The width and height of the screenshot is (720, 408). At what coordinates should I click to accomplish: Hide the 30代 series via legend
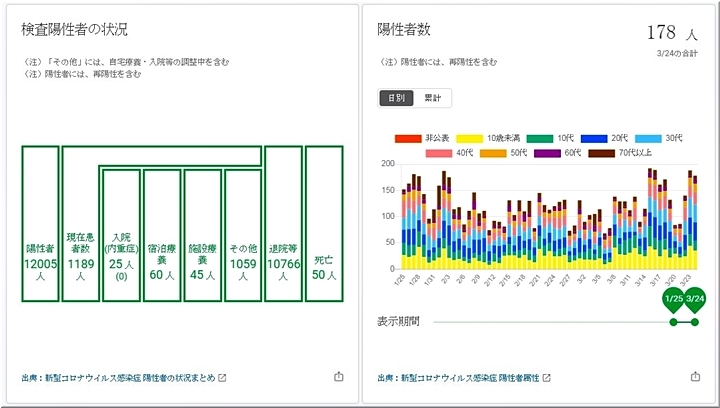pos(662,138)
